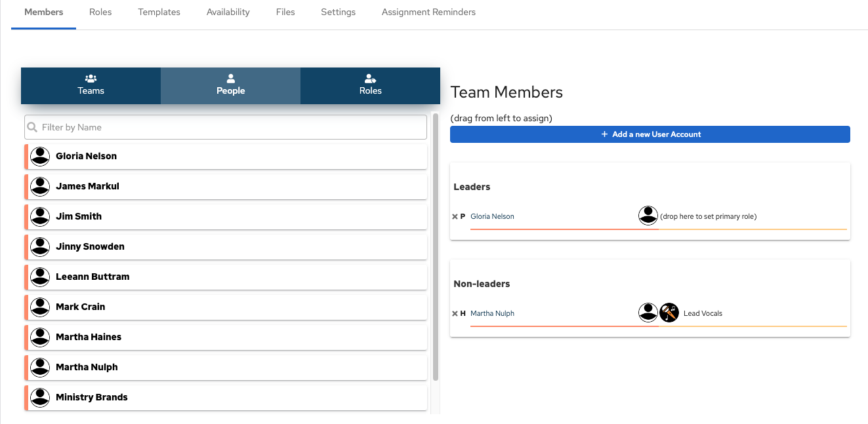Remove Gloria Nelson using the X icon
This screenshot has width=868, height=424.
[455, 217]
